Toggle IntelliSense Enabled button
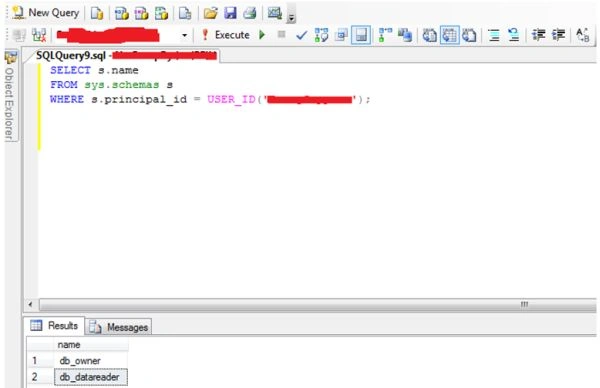600x388 pixels. point(361,36)
